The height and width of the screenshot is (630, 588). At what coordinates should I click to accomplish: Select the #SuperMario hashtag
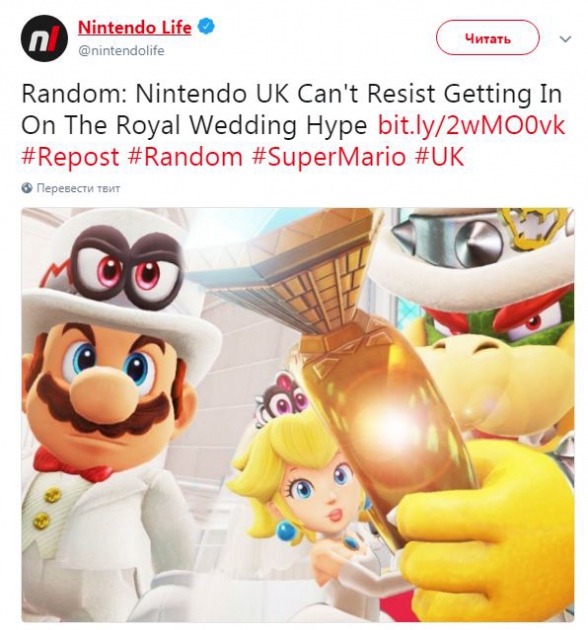tap(329, 157)
